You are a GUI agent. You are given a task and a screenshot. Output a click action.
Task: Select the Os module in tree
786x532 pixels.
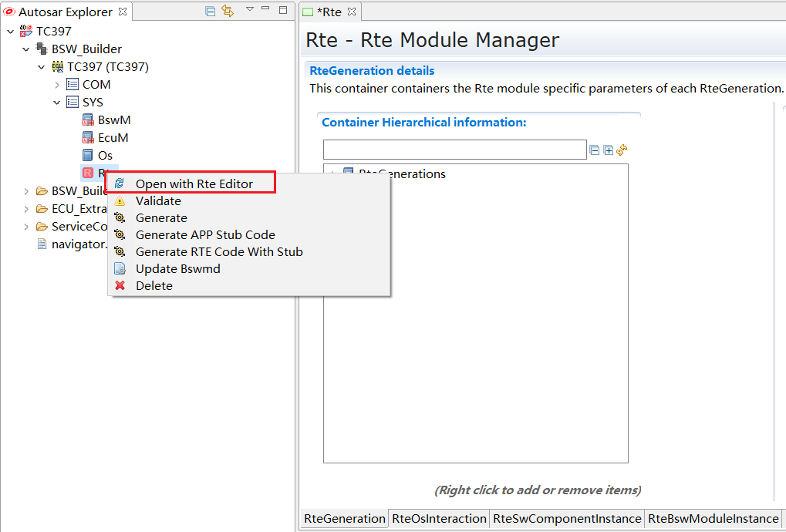(105, 156)
